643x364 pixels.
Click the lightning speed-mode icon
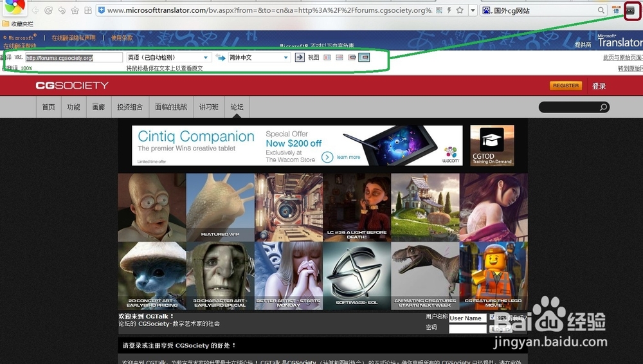(x=449, y=10)
